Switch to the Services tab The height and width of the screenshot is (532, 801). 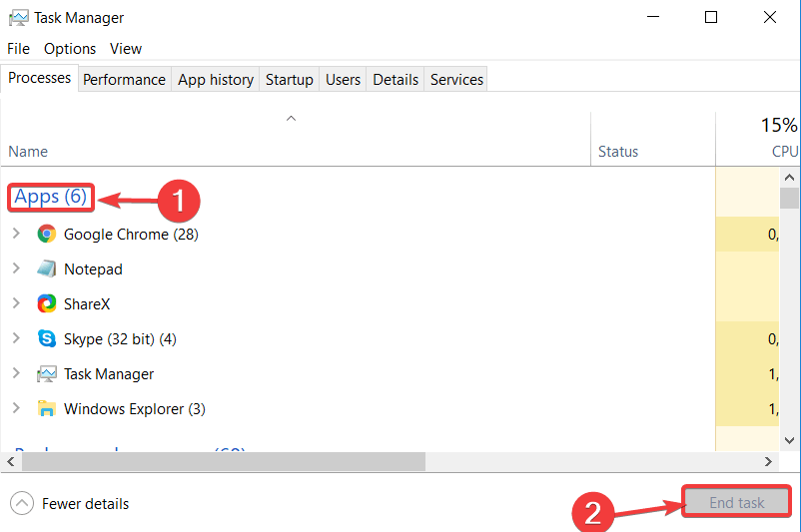(x=456, y=80)
